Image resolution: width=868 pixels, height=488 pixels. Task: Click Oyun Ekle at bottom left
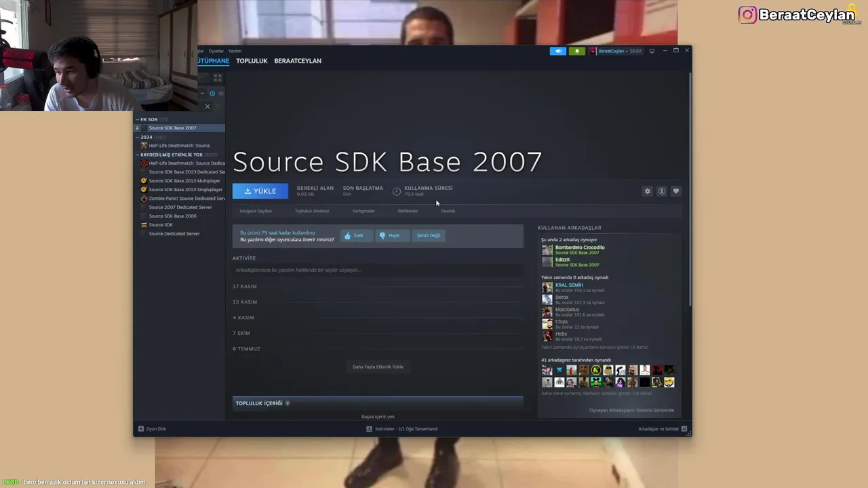152,429
